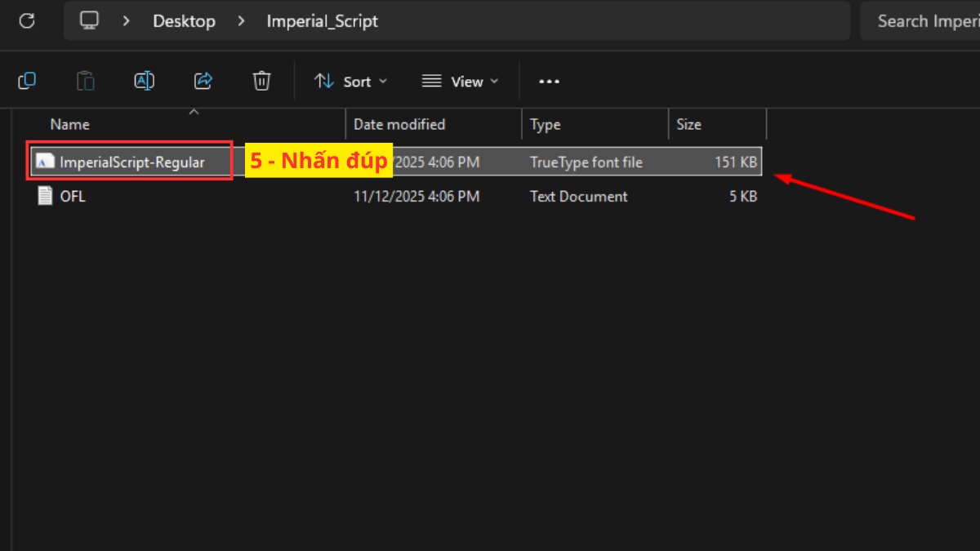Click the TrueType font file icon for ImperialScript-Regular
The image size is (980, 551).
click(x=44, y=162)
